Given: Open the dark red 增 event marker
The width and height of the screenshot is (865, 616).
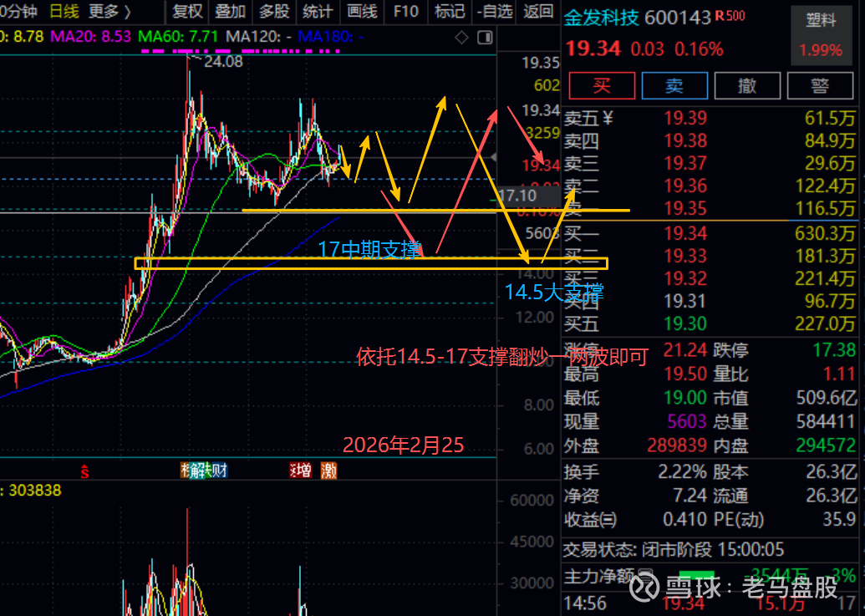Looking at the screenshot, I should click(303, 471).
